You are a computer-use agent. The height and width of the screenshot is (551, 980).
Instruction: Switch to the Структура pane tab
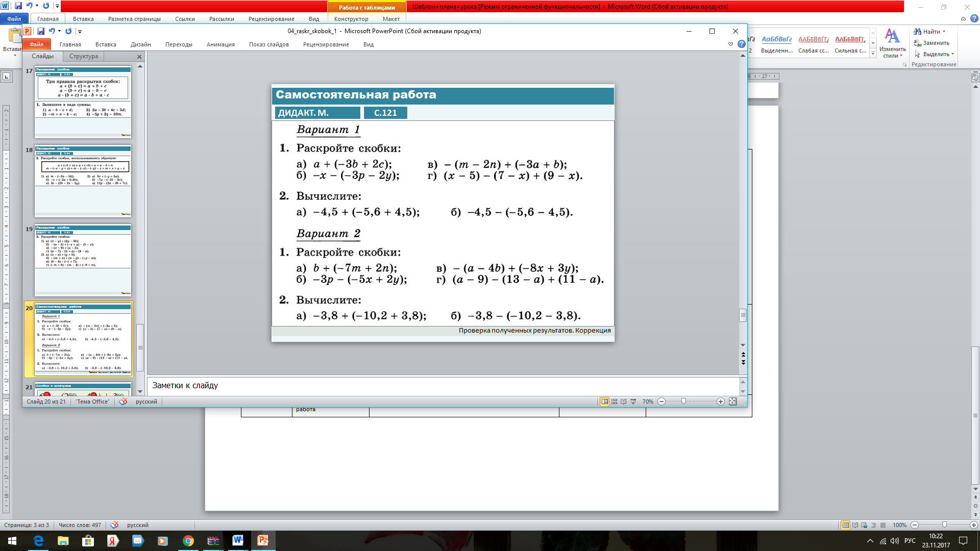pos(83,56)
